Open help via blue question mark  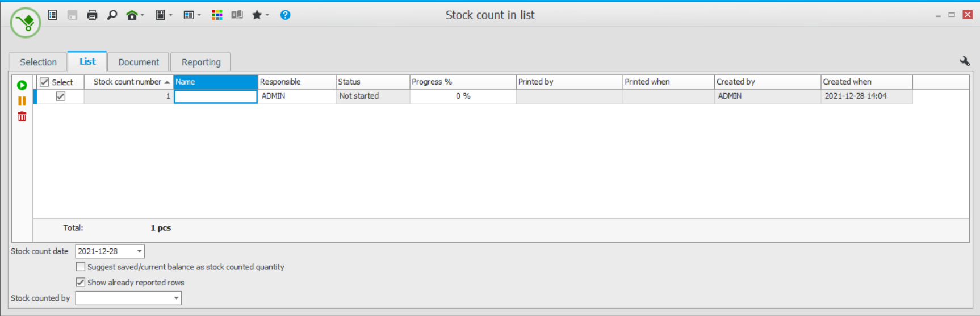[x=285, y=15]
